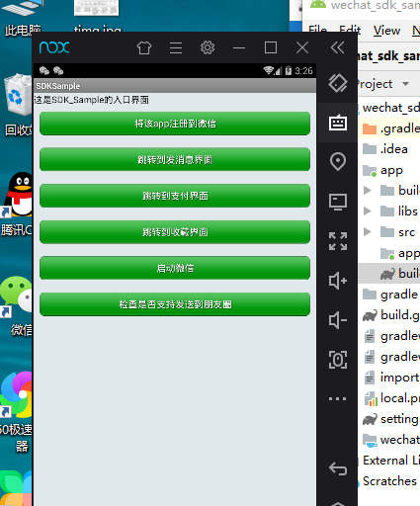
Task: Select import file in project tree
Action: 391,378
